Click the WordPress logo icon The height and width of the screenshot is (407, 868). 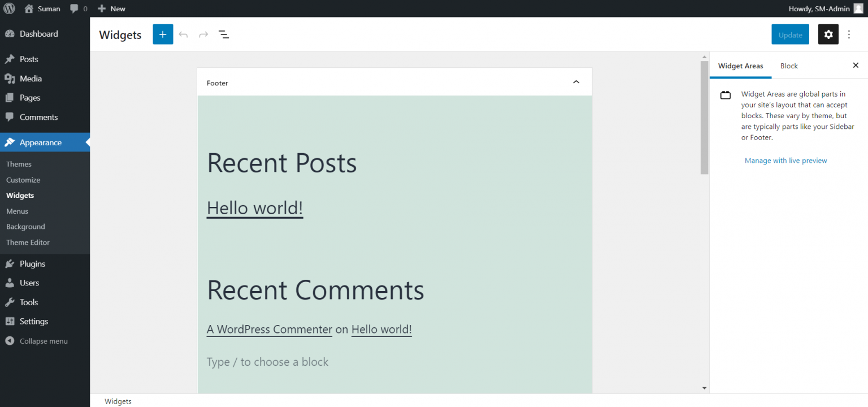pos(10,8)
